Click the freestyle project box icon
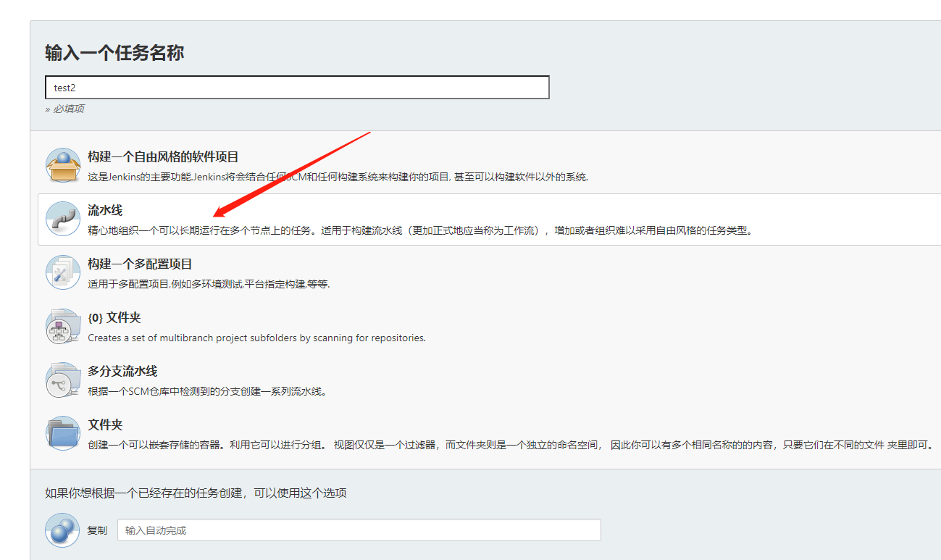This screenshot has width=941, height=560. click(63, 165)
